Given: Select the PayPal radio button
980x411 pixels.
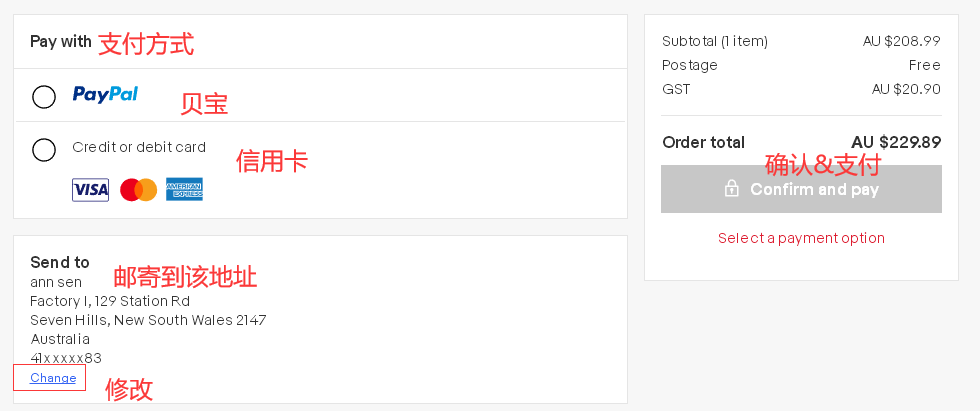Looking at the screenshot, I should click(44, 97).
